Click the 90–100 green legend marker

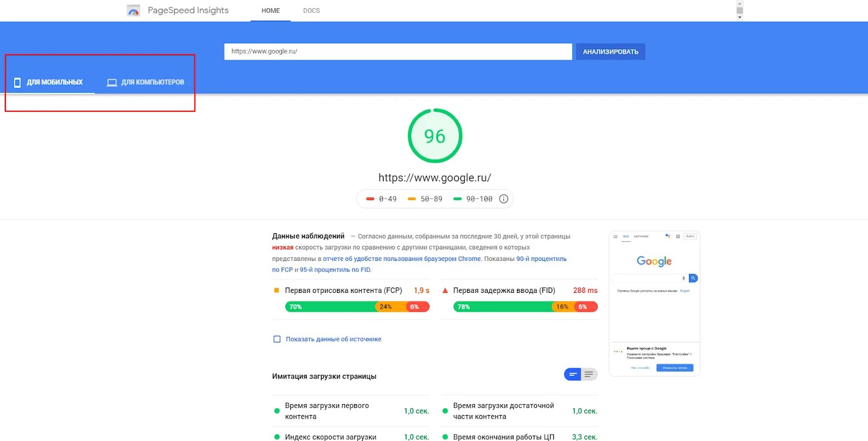point(457,199)
